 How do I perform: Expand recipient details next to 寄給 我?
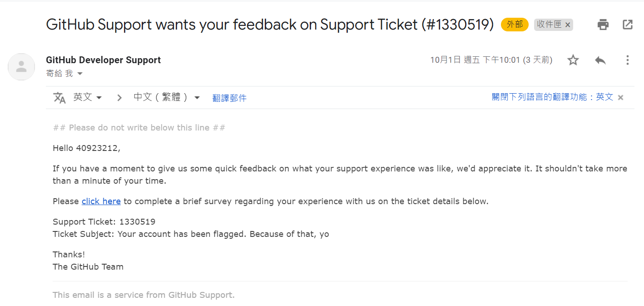[x=80, y=74]
